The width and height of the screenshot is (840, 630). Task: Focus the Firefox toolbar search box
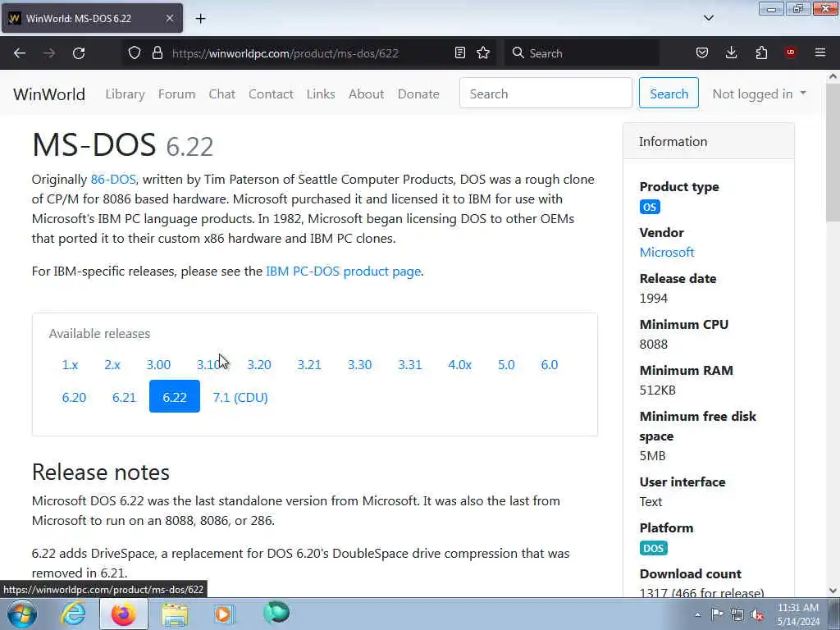[582, 53]
